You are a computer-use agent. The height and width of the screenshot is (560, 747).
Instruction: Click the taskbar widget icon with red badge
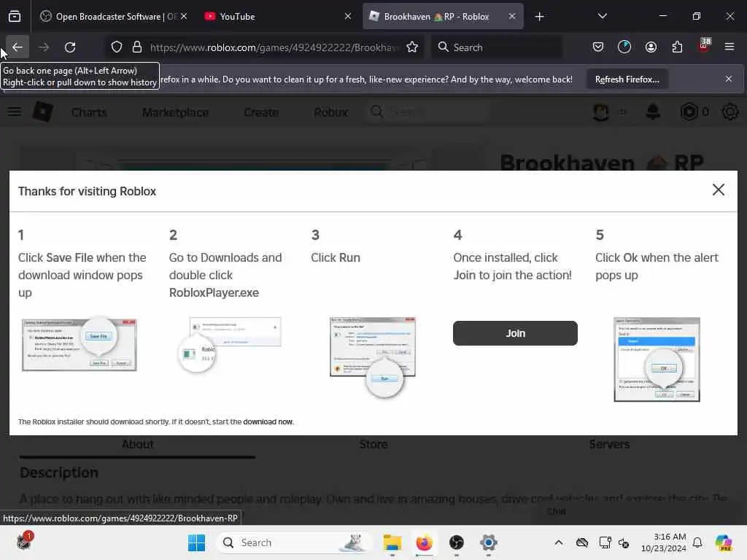tap(24, 542)
